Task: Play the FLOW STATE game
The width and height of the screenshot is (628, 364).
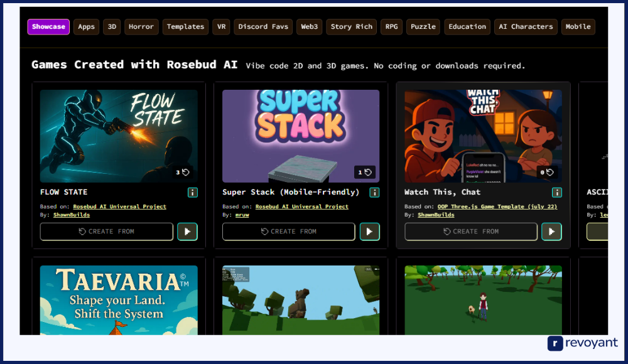Action: (x=187, y=232)
